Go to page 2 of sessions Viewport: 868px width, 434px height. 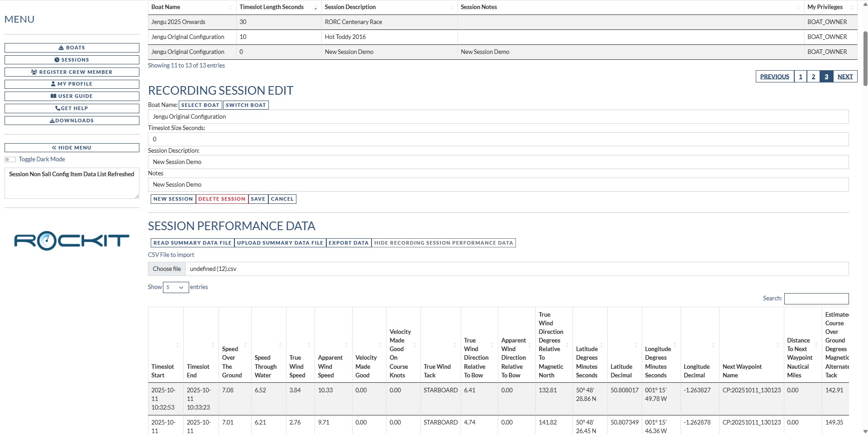point(813,77)
